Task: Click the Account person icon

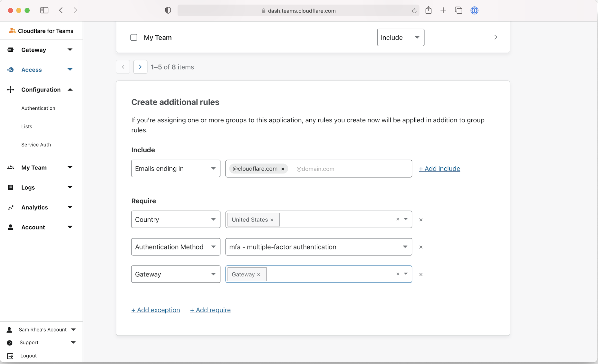Action: [x=10, y=227]
